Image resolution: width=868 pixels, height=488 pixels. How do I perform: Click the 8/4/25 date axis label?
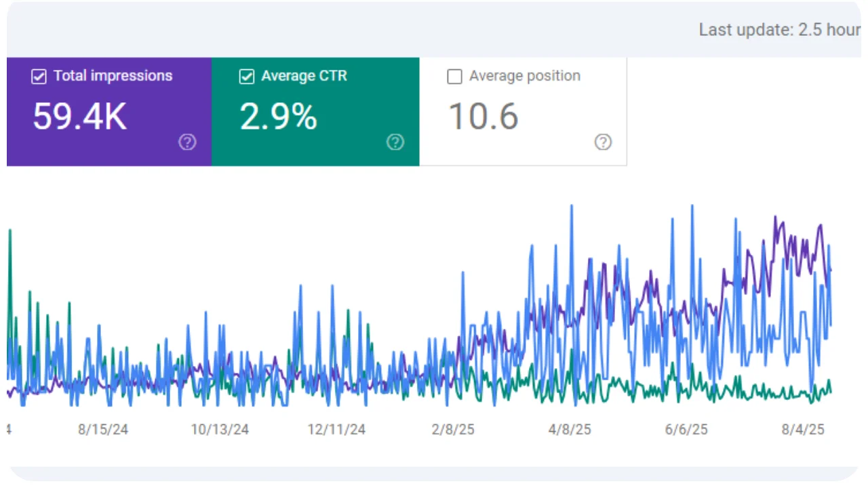[803, 430]
